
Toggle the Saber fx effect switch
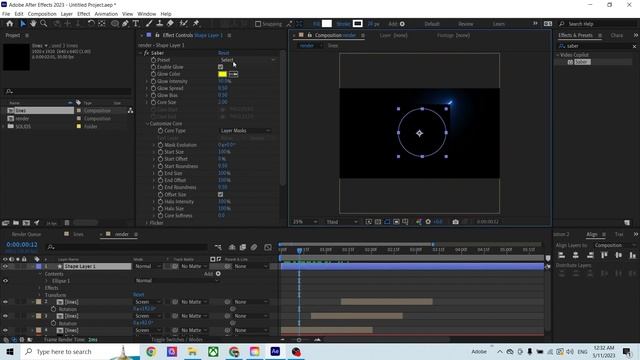coord(147,53)
